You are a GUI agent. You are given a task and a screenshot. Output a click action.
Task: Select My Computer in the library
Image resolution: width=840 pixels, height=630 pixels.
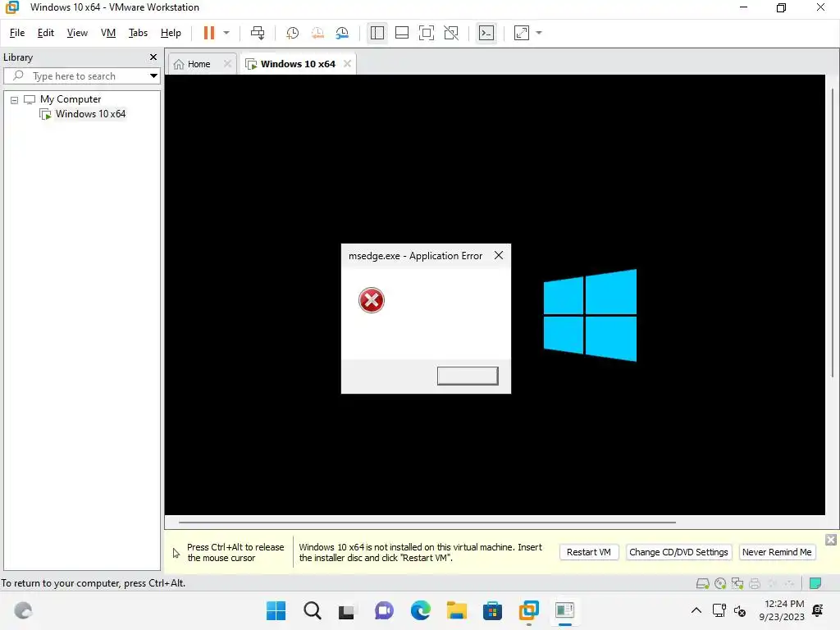(71, 99)
